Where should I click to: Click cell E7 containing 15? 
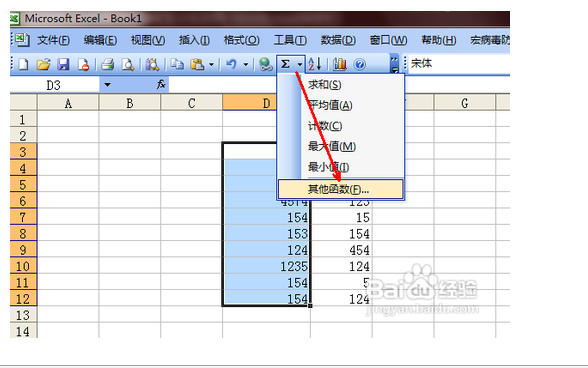click(341, 217)
